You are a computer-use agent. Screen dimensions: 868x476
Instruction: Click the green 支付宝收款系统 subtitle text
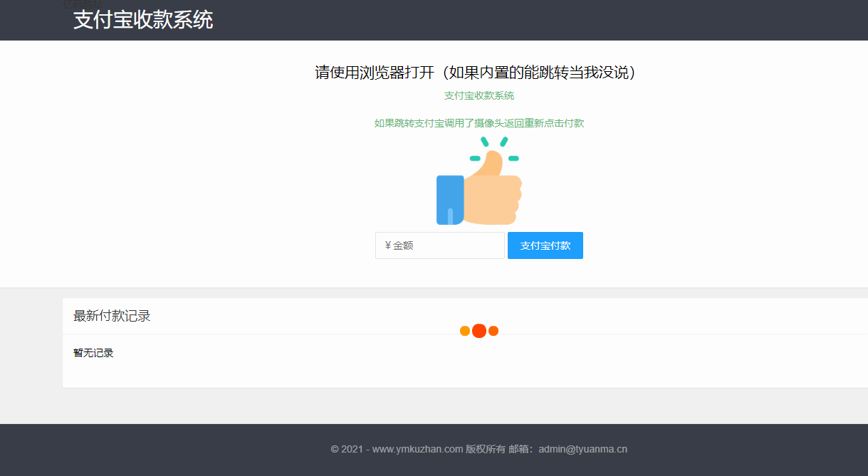479,95
